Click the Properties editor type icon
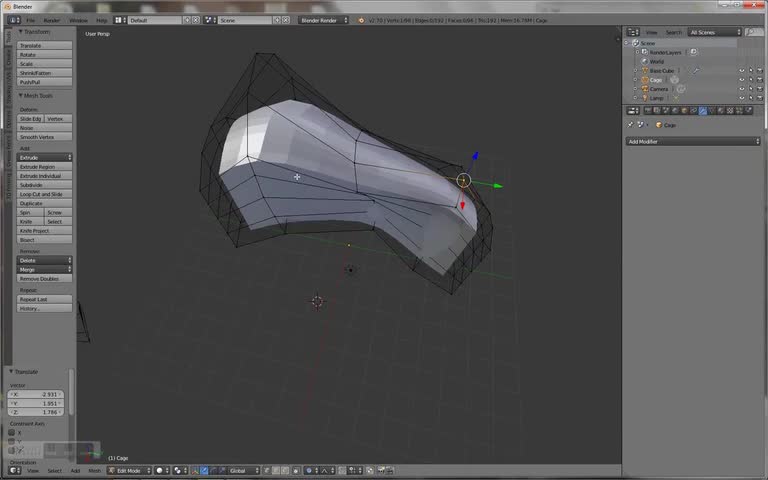Screen dimensions: 768x480 click(633, 111)
